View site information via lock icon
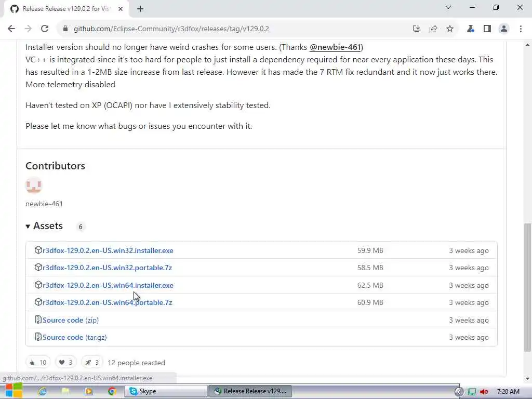 pos(65,29)
